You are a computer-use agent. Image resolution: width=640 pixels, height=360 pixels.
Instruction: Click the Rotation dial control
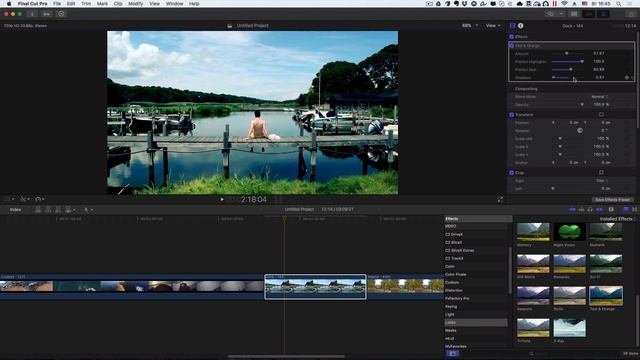580,131
